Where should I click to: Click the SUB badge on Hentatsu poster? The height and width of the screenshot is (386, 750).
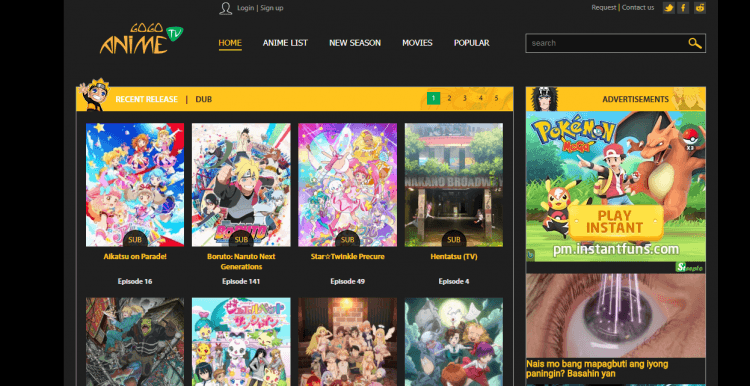[454, 239]
